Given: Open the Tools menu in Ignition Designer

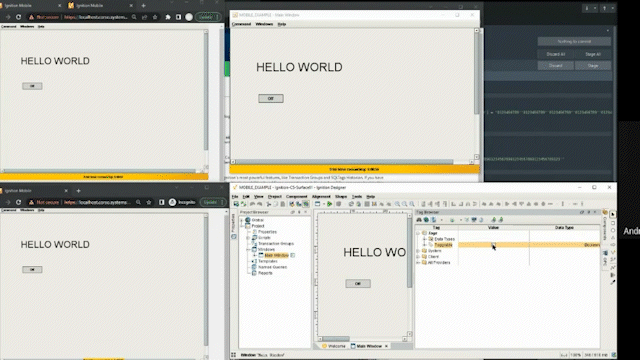Looking at the screenshot, I should [357, 197].
